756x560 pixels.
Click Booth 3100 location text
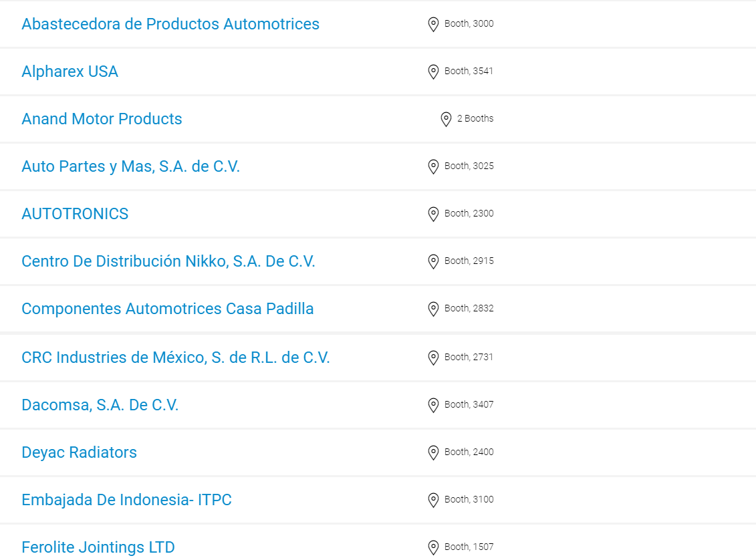[x=469, y=499]
